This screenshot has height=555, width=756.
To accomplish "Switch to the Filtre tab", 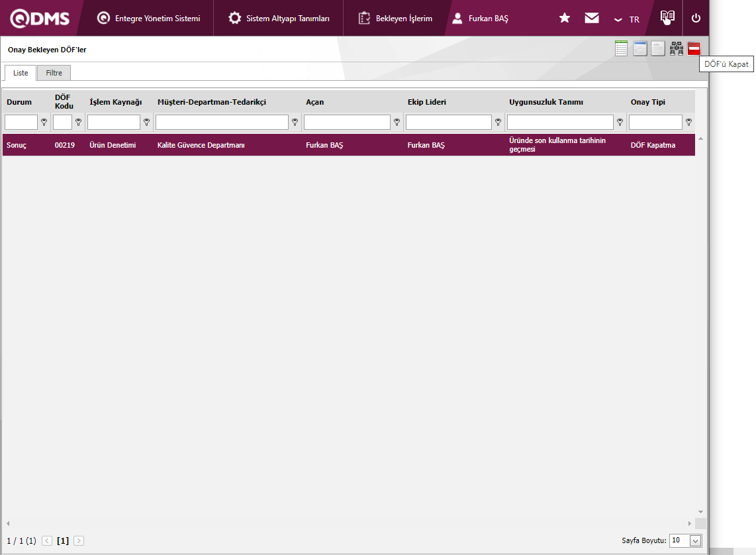I will coord(54,73).
